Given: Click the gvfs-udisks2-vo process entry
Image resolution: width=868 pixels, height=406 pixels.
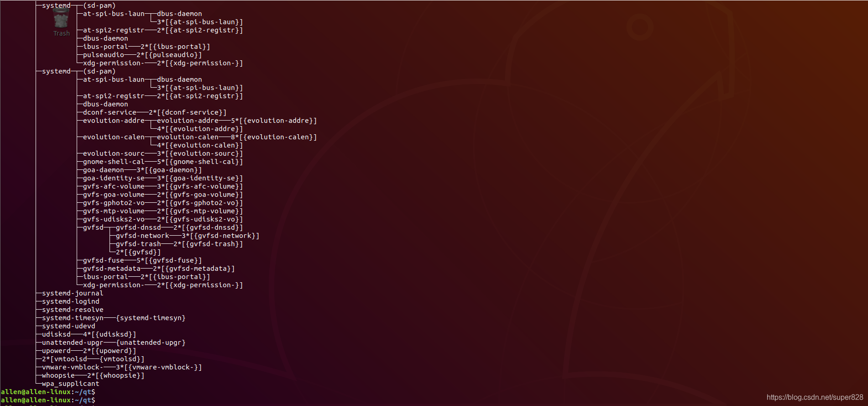Looking at the screenshot, I should point(114,219).
